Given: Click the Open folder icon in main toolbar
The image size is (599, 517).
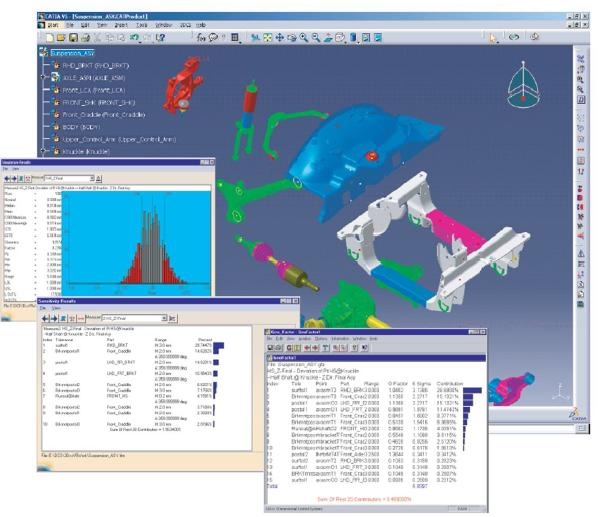Looking at the screenshot, I should (x=61, y=37).
